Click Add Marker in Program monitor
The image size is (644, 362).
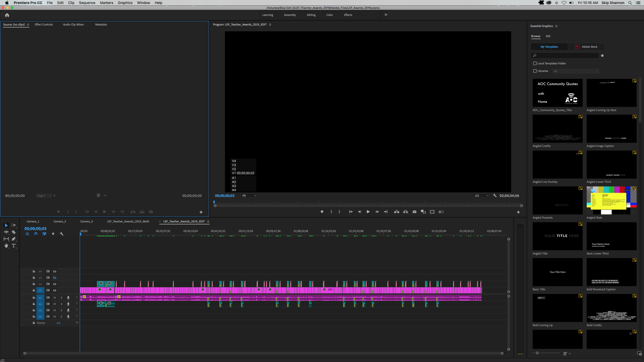coord(322,212)
